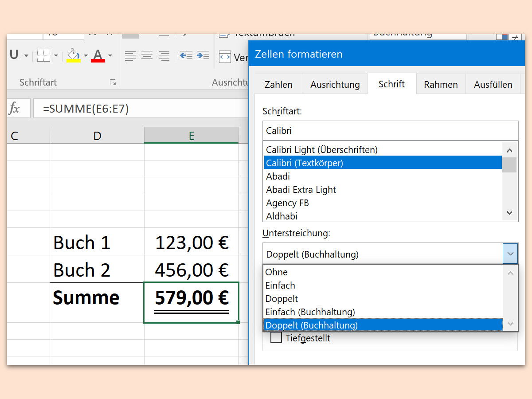Image resolution: width=532 pixels, height=399 pixels.
Task: Open the Schriftart dialog launcher
Action: point(113,82)
